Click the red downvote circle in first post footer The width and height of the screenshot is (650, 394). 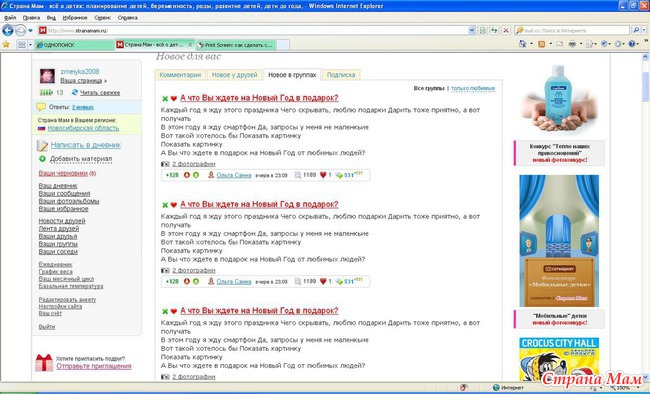tap(187, 175)
